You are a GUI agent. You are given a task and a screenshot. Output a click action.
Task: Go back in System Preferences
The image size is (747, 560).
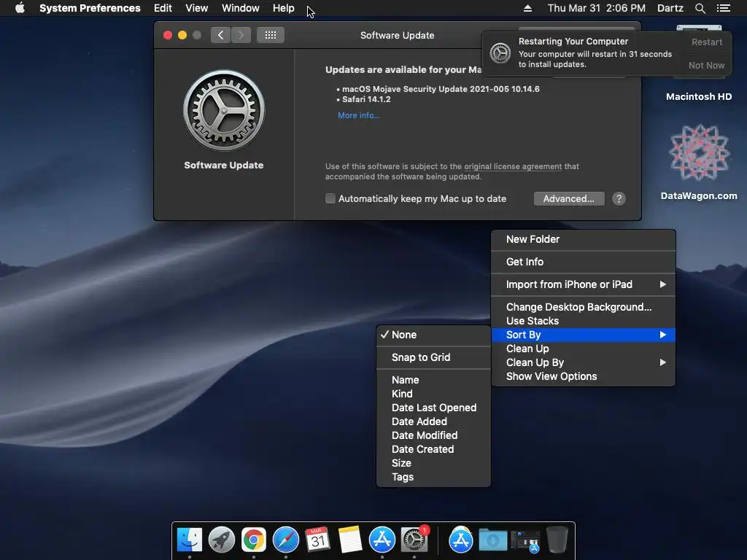pos(220,35)
